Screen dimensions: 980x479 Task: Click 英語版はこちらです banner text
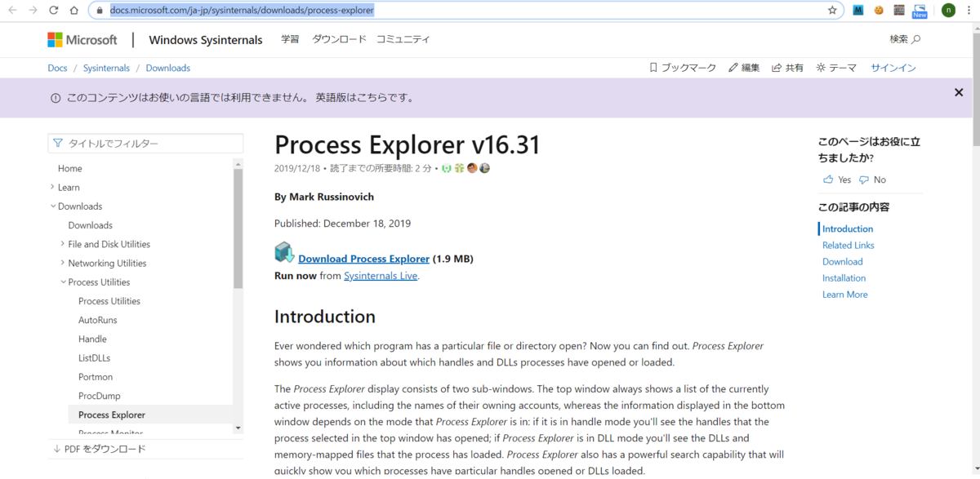(363, 98)
